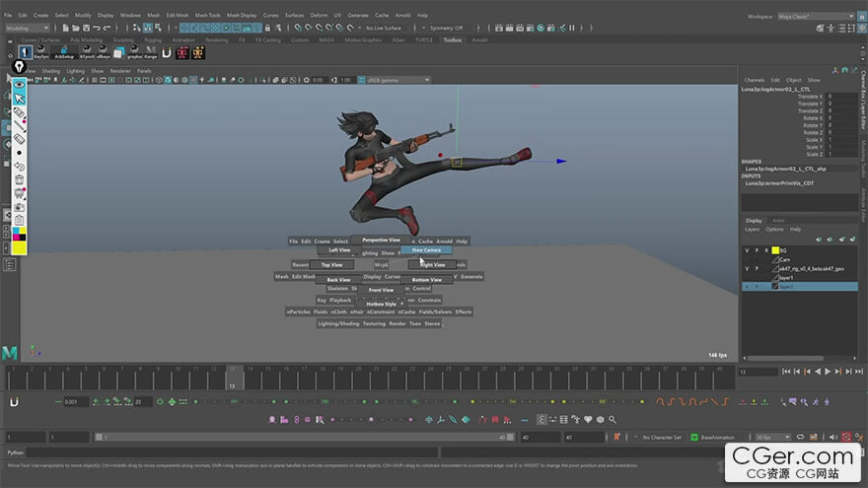This screenshot has width=868, height=488.
Task: Choose Bottom View in the hotbox
Action: pos(426,280)
